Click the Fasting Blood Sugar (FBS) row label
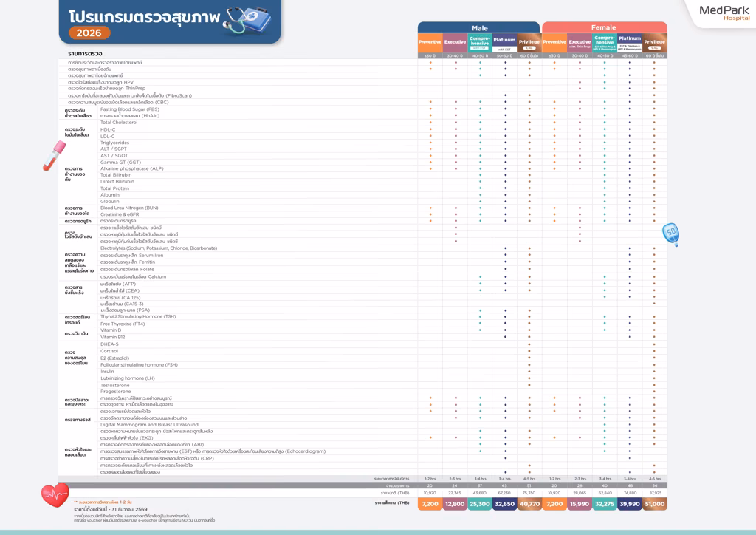 pos(130,109)
